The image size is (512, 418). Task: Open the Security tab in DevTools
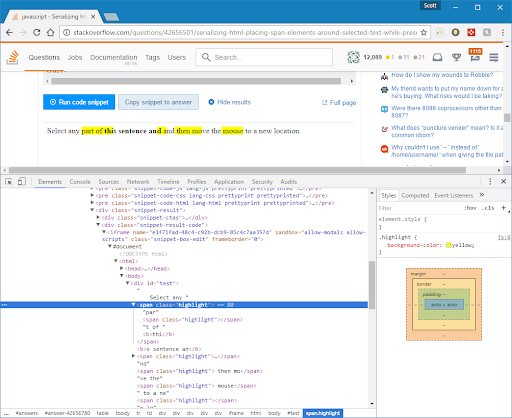tap(262, 182)
